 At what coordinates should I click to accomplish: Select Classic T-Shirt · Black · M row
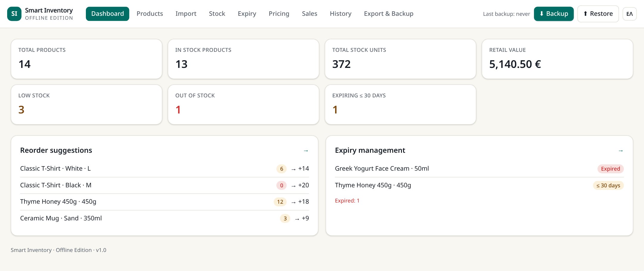(165, 185)
